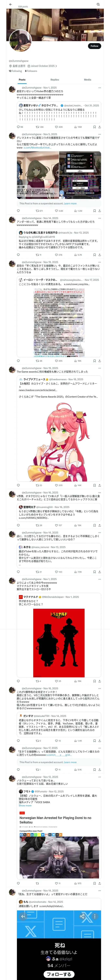The image size is (110, 980).
Task: Open more options on the Nov 5 post
Action: pos(100,134)
